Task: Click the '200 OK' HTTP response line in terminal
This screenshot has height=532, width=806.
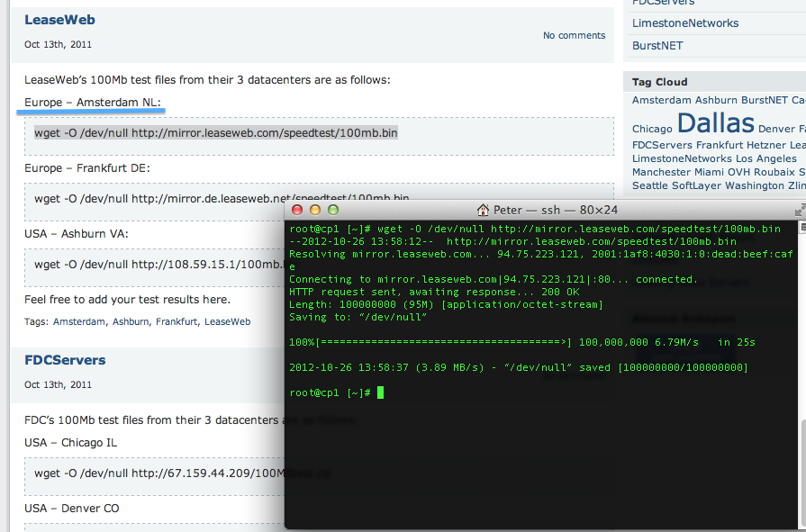Action: pyautogui.click(x=434, y=292)
